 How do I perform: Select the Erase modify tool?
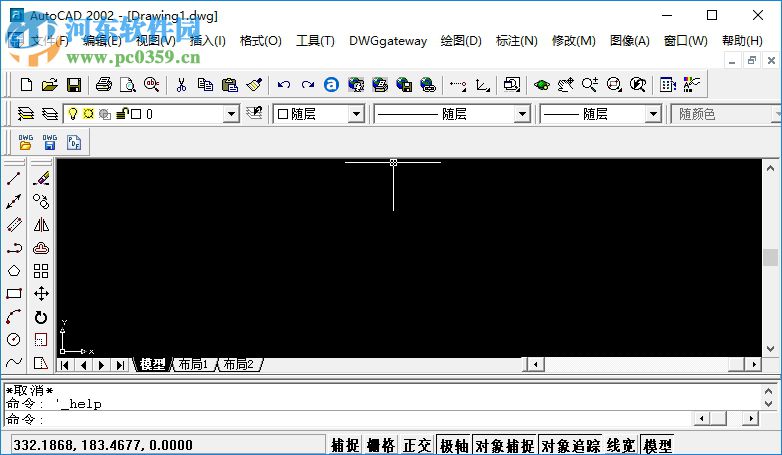(x=41, y=179)
